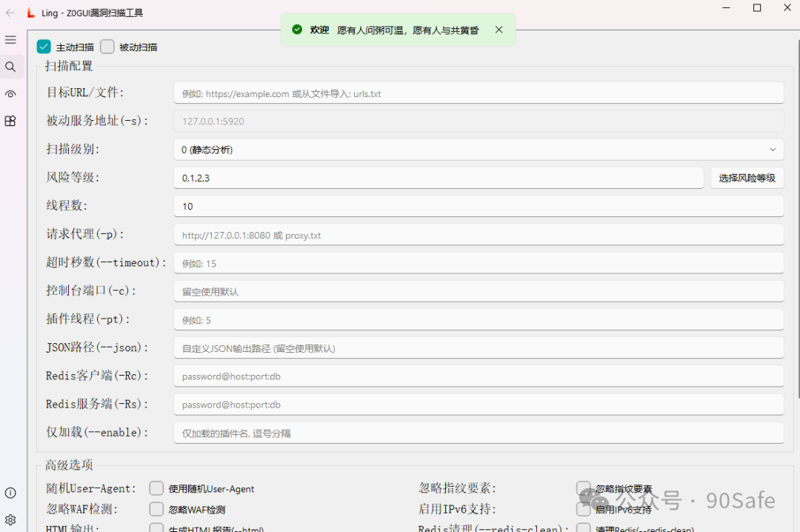
Task: Focus the JSON路径 input field
Action: click(x=479, y=348)
